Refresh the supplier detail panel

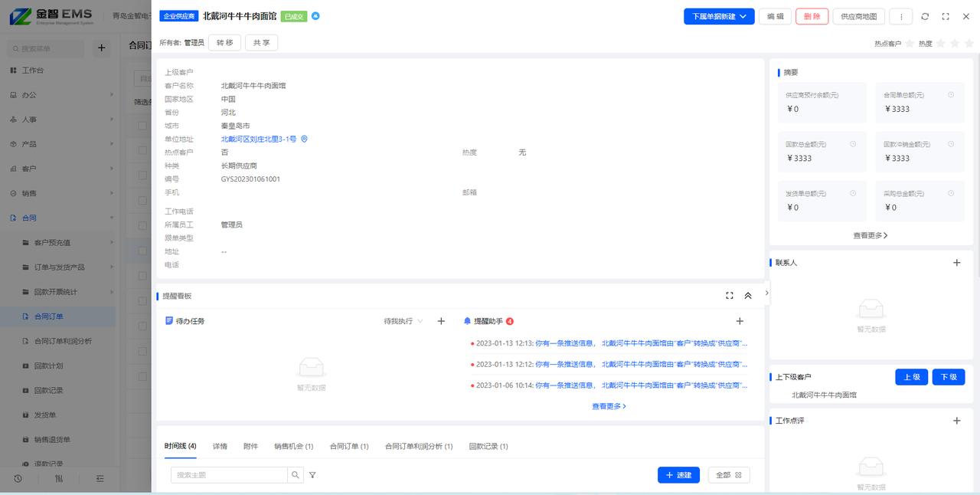(925, 16)
